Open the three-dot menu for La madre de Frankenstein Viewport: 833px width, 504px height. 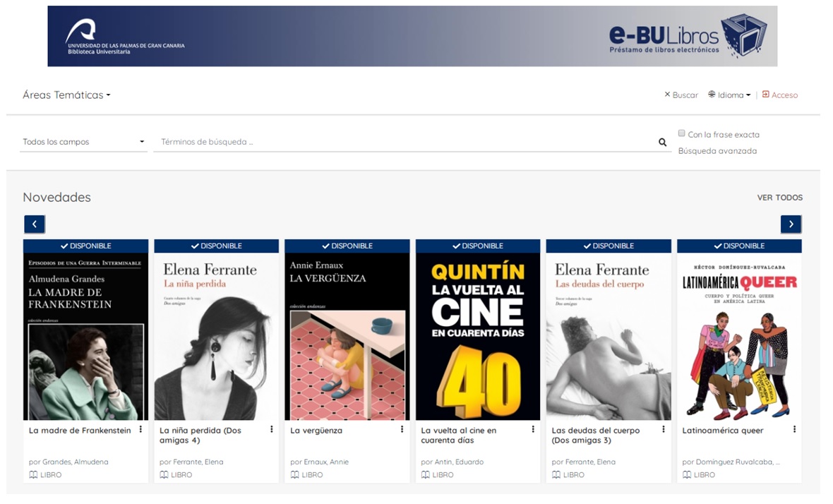click(140, 430)
